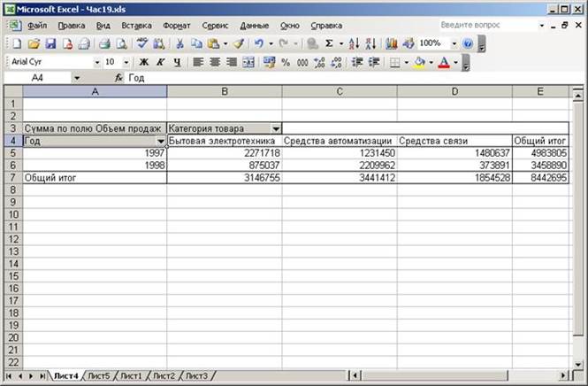Open the Файл menu

(37, 26)
